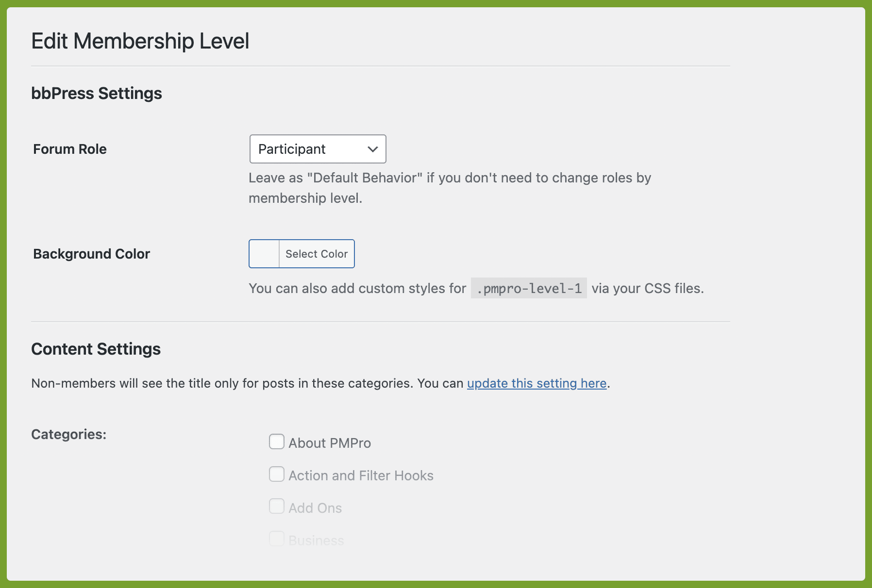Image resolution: width=872 pixels, height=588 pixels.
Task: Click the Edit Membership Level heading
Action: 140,41
